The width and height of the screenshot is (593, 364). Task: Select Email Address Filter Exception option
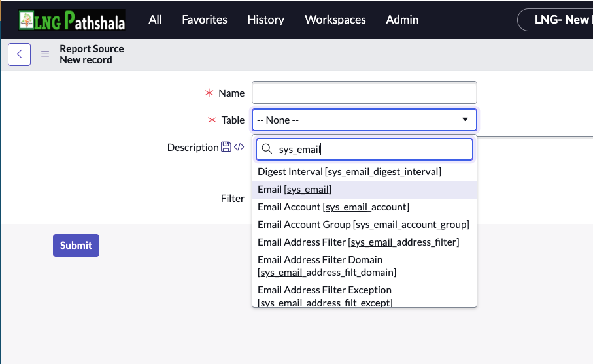click(364, 295)
